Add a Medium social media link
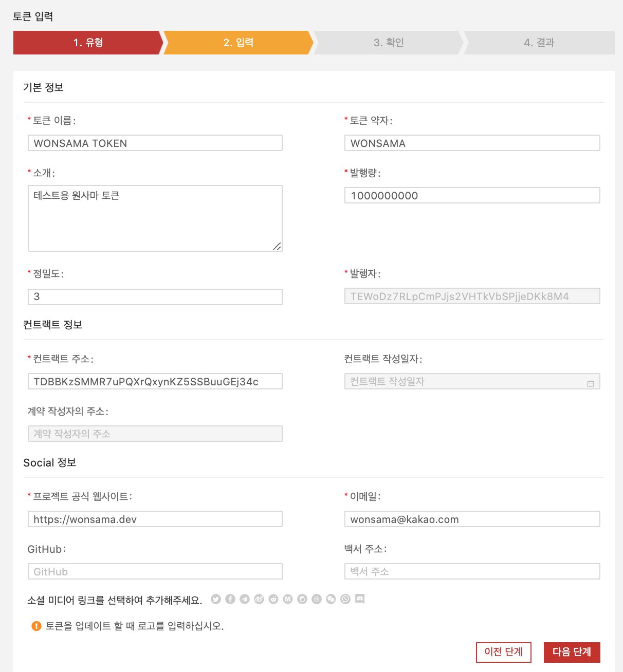The height and width of the screenshot is (672, 623). tap(288, 599)
